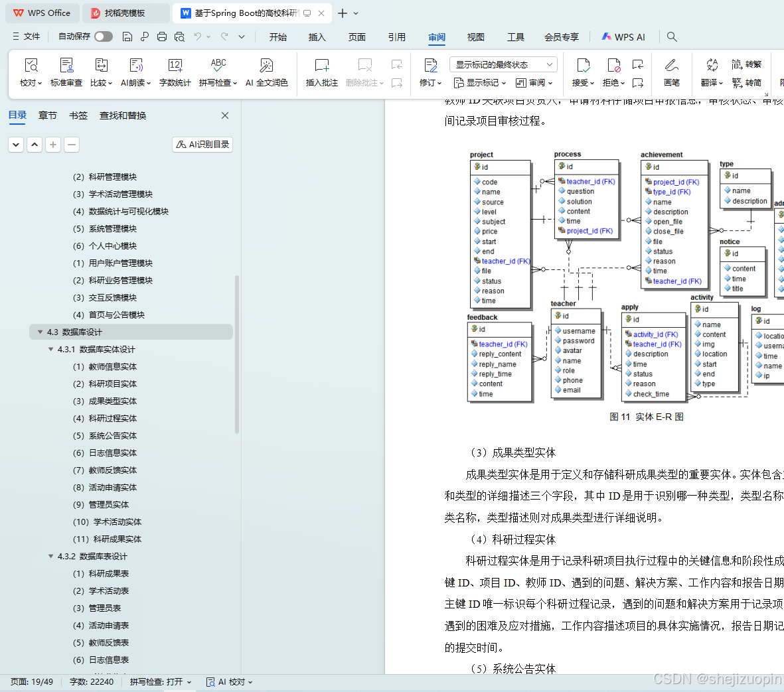The image size is (784, 692).
Task: Click the 字数: 22240 status entry
Action: 92,681
